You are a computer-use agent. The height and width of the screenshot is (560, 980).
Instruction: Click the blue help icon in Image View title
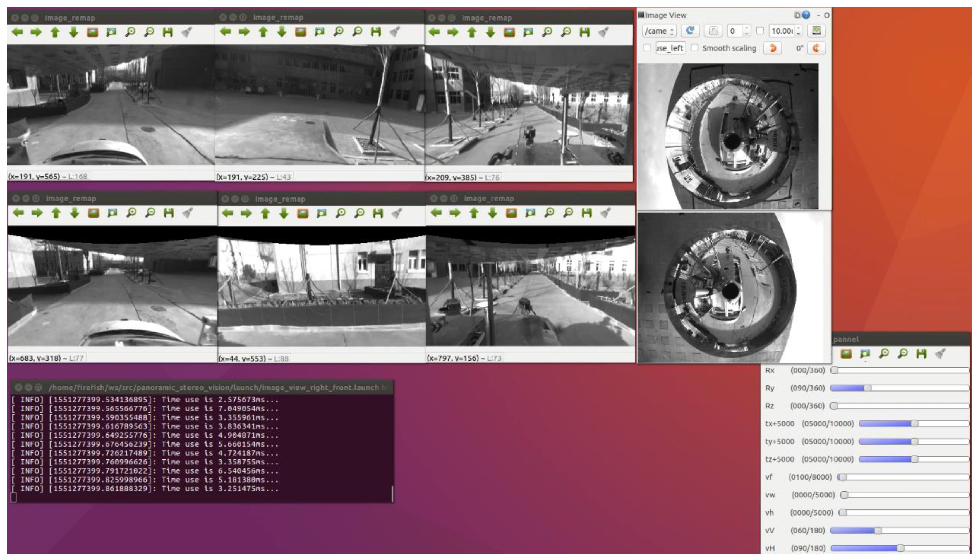806,15
